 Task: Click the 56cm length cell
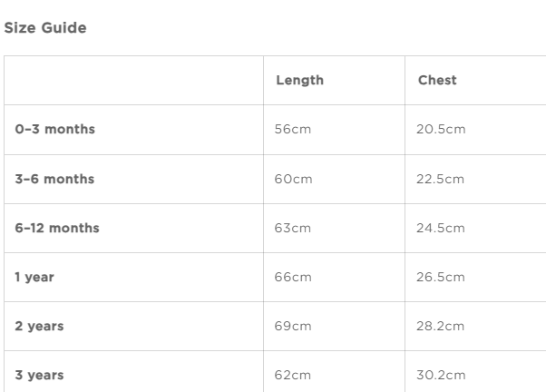click(293, 130)
